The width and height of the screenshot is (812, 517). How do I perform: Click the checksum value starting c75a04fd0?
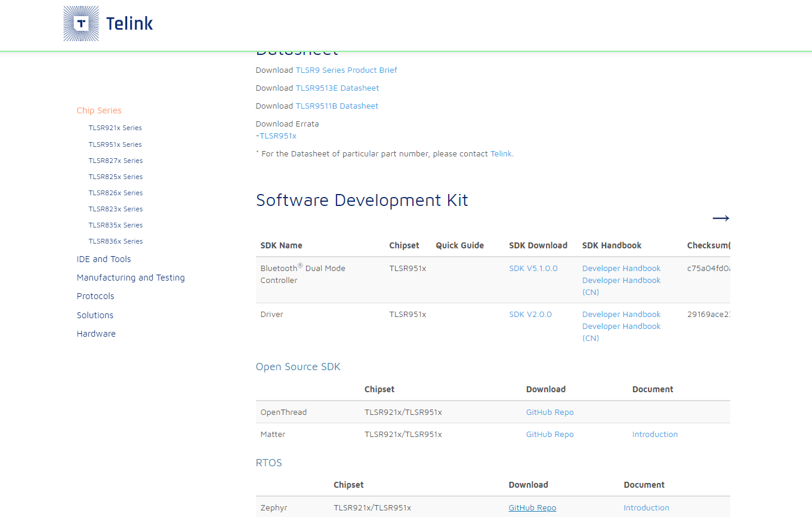coord(709,268)
